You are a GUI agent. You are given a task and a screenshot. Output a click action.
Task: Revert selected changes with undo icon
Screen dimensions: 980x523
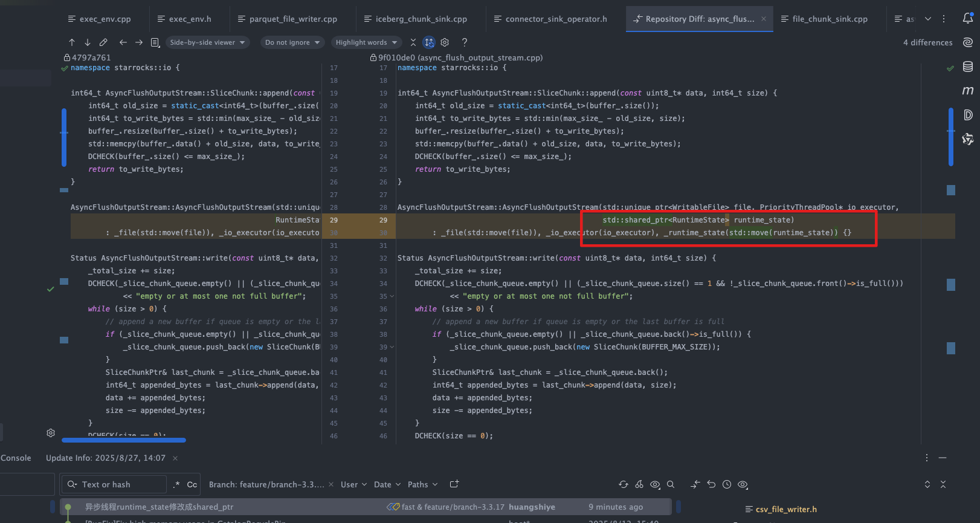click(x=711, y=484)
